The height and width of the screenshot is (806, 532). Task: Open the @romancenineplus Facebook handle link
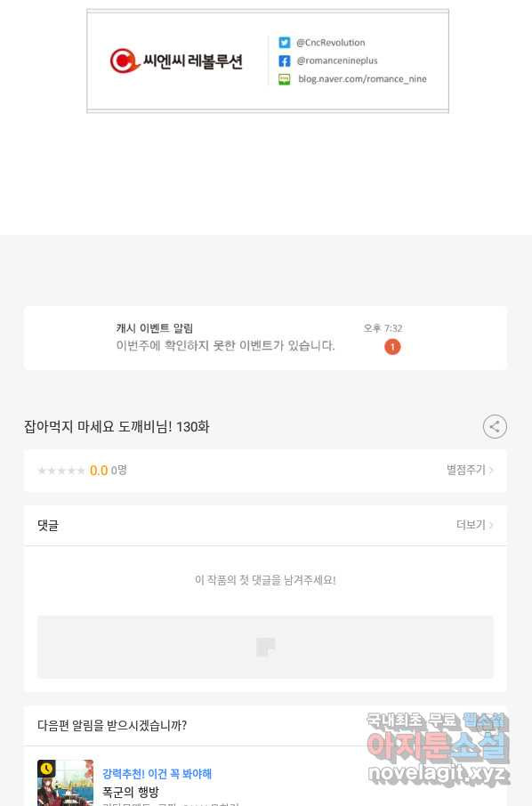point(337,60)
